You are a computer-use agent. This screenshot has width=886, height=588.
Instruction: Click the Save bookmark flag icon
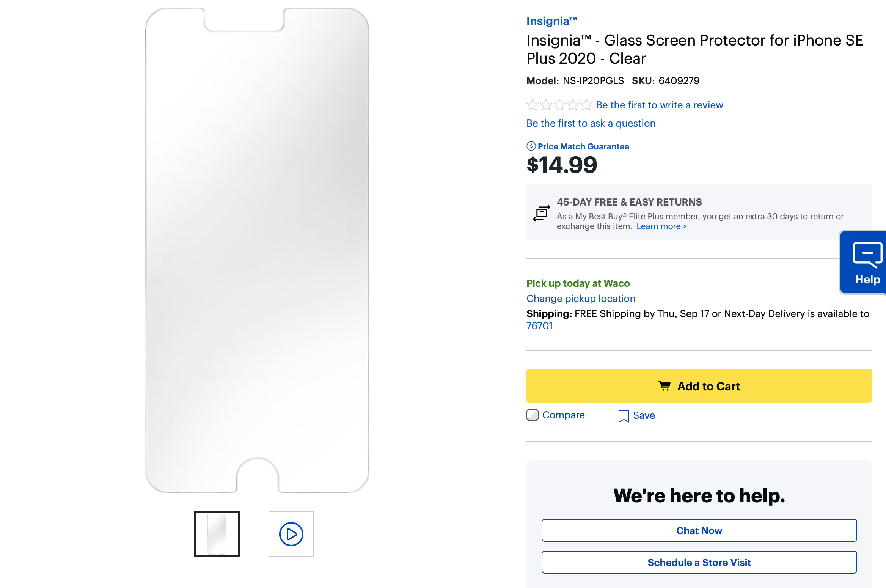pos(624,415)
